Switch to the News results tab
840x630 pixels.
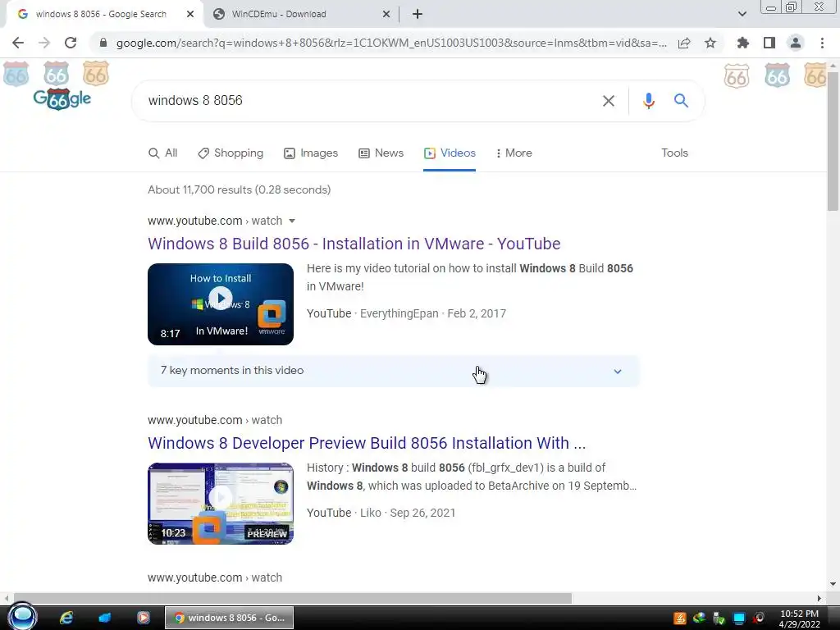point(381,153)
